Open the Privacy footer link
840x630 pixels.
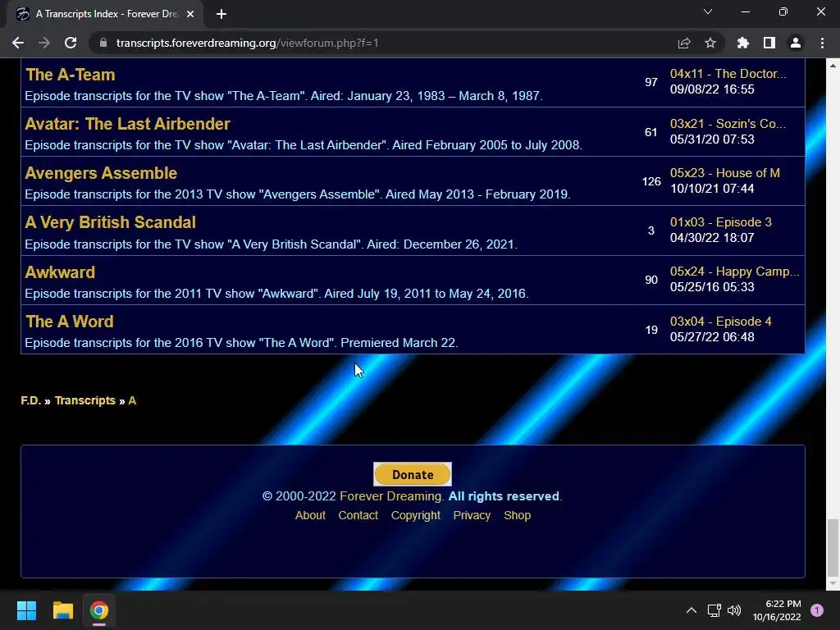[x=472, y=515]
